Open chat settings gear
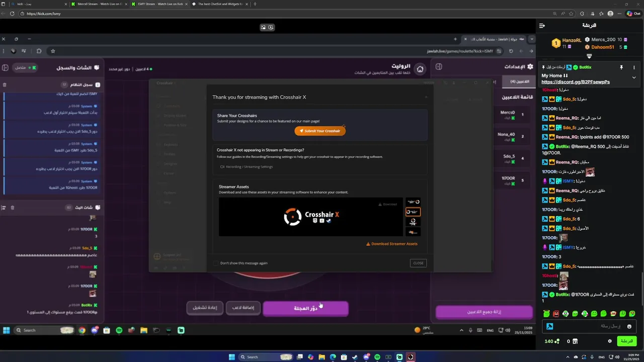The height and width of the screenshot is (362, 644). (x=610, y=341)
